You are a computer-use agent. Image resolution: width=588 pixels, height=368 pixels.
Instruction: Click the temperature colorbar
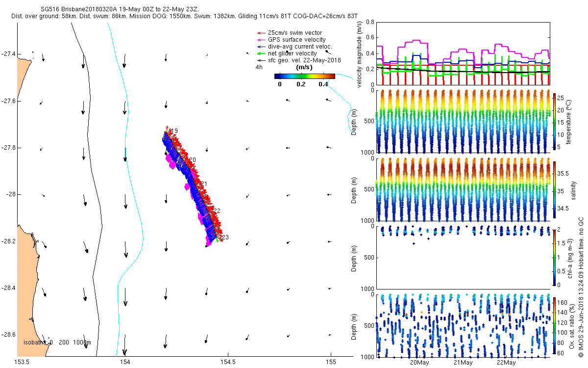[554, 121]
